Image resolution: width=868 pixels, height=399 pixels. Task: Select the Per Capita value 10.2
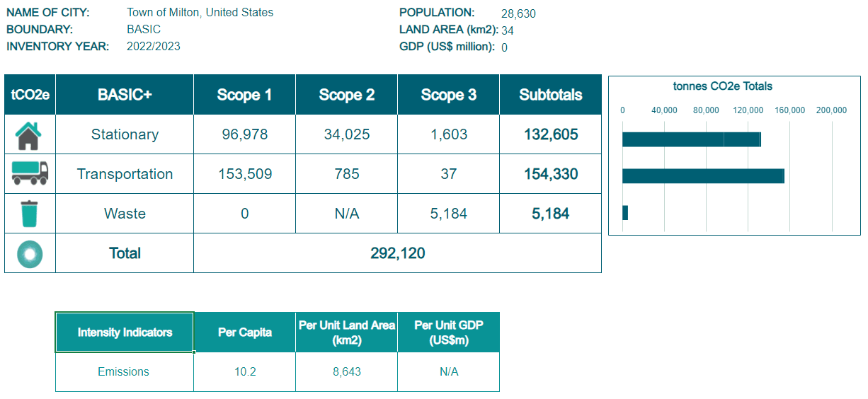(x=244, y=371)
